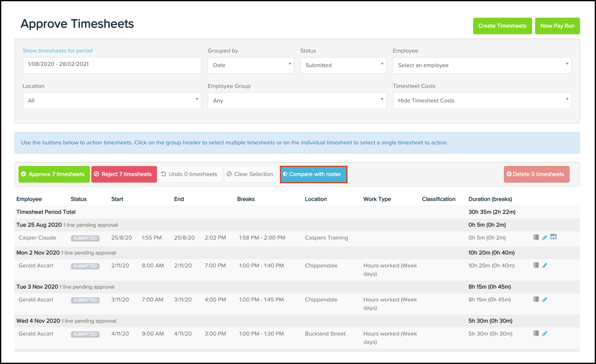Select the Wed 4 Nov 2020 group header
The width and height of the screenshot is (596, 364).
coord(38,321)
